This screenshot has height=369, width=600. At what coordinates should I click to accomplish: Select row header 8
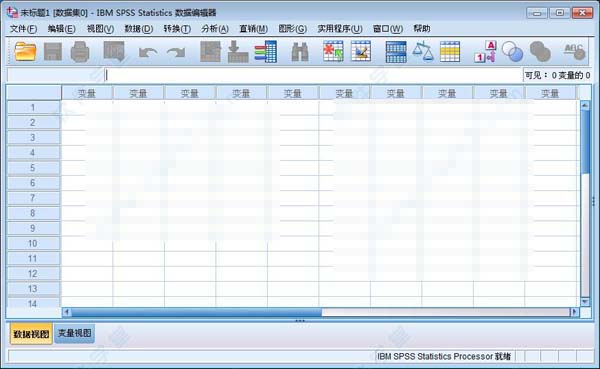click(34, 213)
